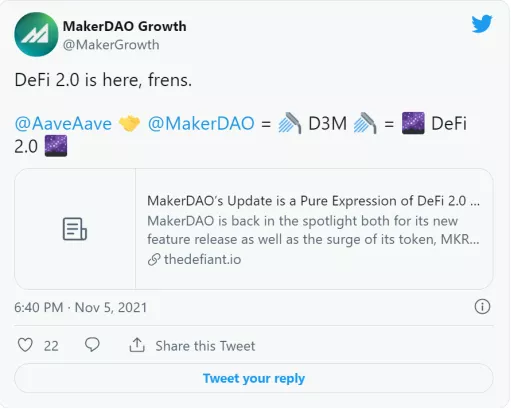Open the tweet info circle icon
Image resolution: width=511 pixels, height=409 pixels.
tap(482, 306)
